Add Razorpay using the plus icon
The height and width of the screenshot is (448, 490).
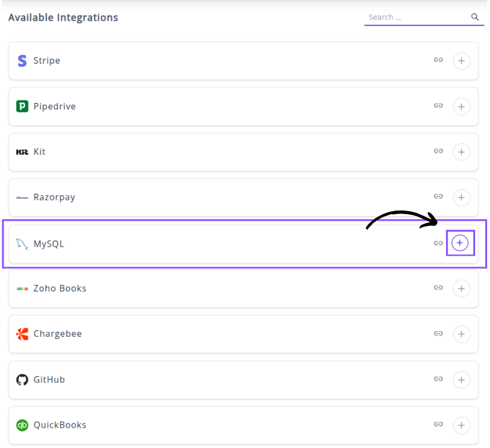pos(461,198)
